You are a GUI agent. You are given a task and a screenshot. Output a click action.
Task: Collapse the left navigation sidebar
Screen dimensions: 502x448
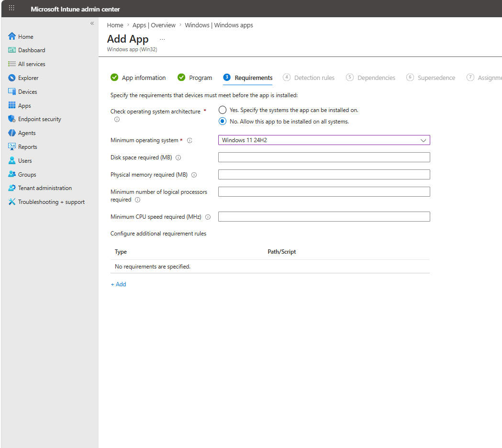tap(92, 23)
